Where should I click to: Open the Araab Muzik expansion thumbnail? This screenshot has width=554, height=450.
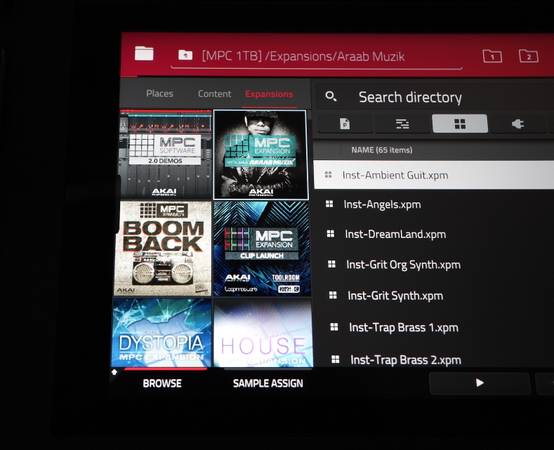[261, 154]
